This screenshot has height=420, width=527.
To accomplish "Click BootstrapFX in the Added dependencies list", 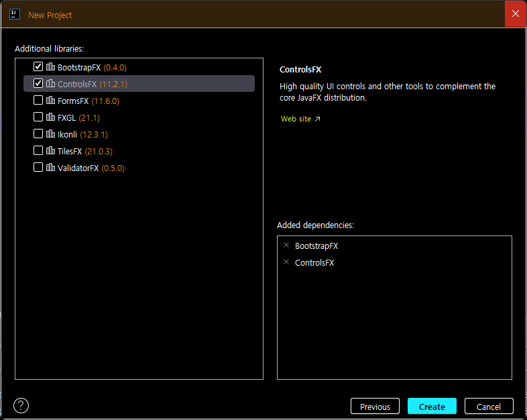I will tap(316, 246).
